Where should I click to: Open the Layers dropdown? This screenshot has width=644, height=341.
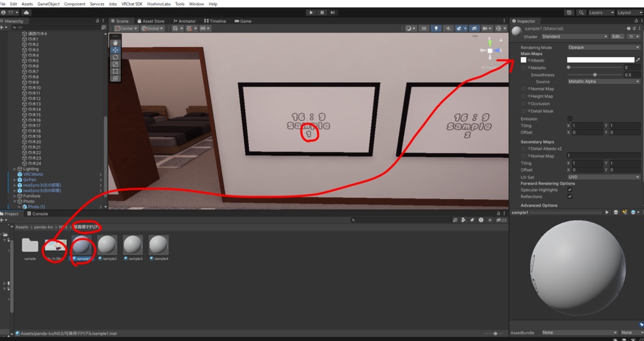tap(601, 13)
